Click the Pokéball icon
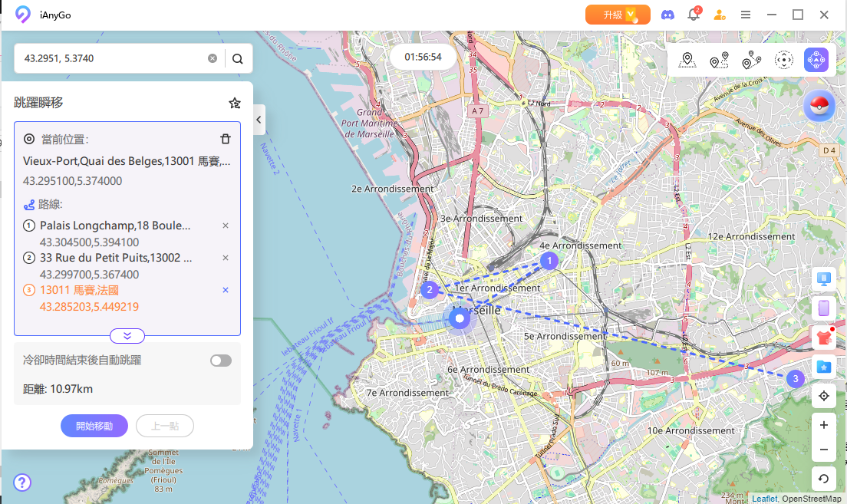This screenshot has width=847, height=504. pyautogui.click(x=819, y=105)
